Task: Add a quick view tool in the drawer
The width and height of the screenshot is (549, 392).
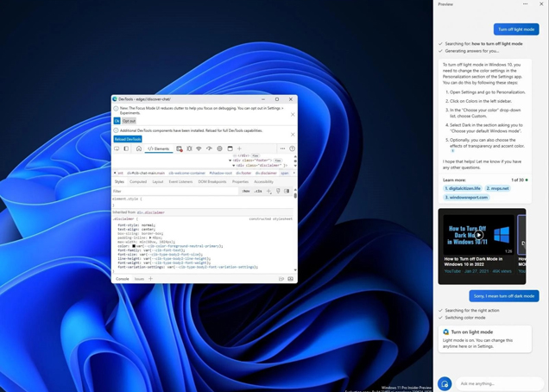Action: tap(150, 279)
